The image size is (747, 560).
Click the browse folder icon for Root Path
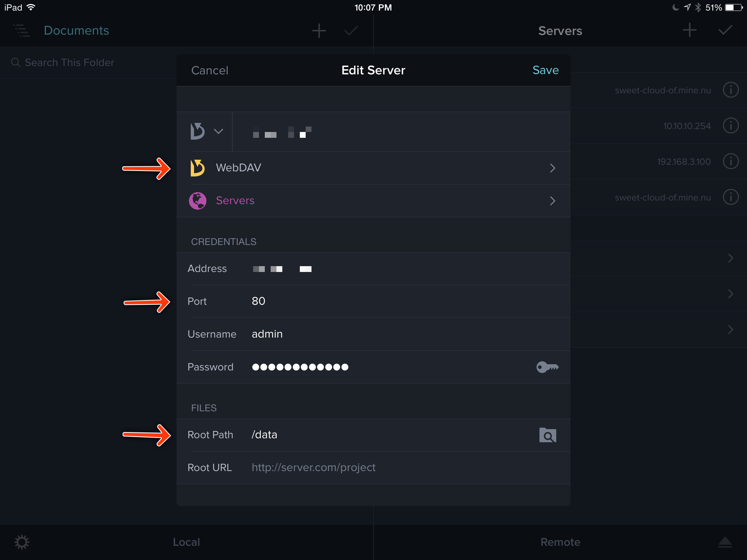pos(547,435)
